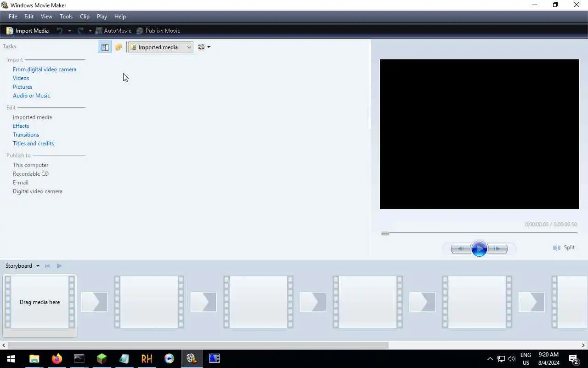The height and width of the screenshot is (368, 588).
Task: Open the Redo history dropdown arrow
Action: [x=90, y=31]
